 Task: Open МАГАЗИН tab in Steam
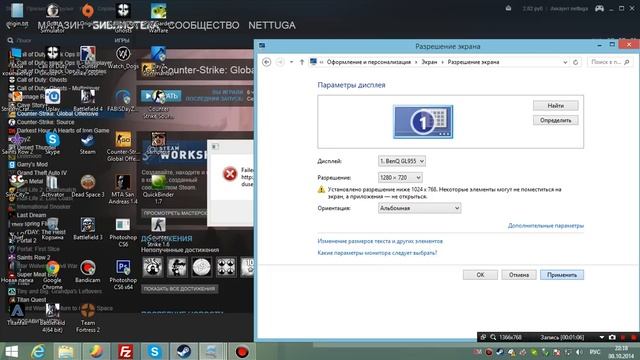pos(60,25)
